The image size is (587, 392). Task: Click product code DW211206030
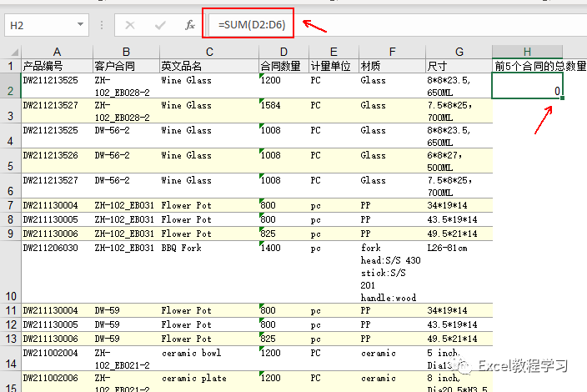pyautogui.click(x=57, y=272)
